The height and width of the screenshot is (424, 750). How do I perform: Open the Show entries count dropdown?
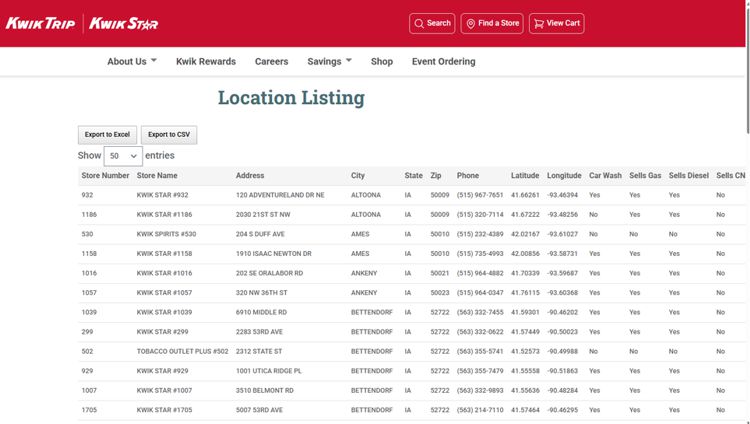(x=122, y=156)
